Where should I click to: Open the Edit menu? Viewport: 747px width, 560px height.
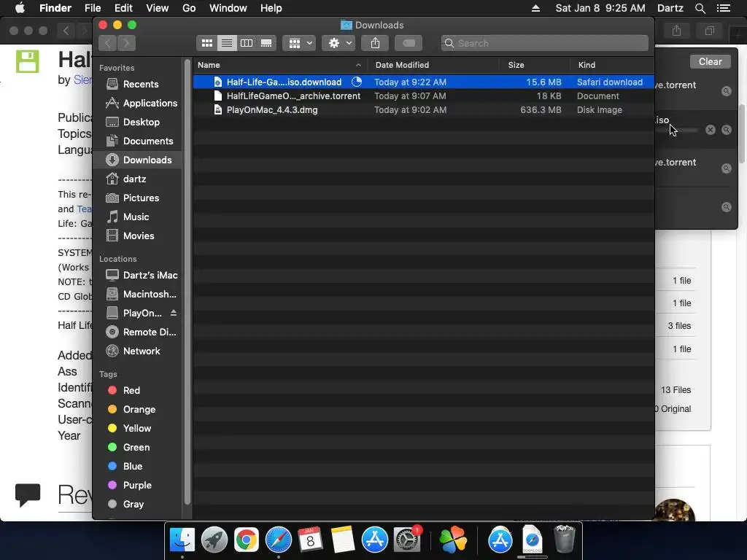[123, 8]
